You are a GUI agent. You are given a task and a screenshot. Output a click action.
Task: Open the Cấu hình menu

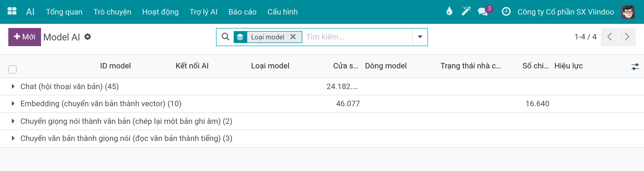point(283,12)
